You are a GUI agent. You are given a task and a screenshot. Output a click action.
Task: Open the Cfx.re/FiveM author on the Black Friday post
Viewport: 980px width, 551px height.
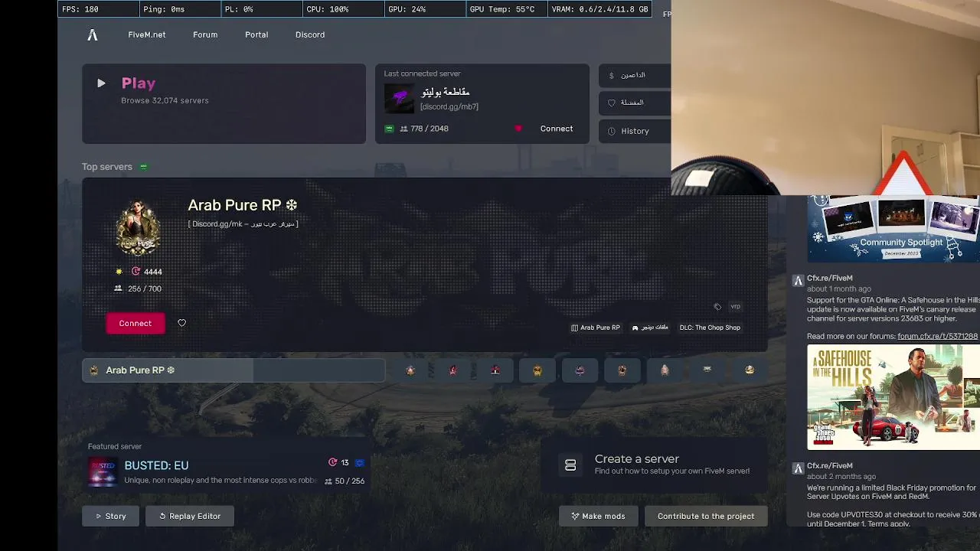tap(830, 466)
